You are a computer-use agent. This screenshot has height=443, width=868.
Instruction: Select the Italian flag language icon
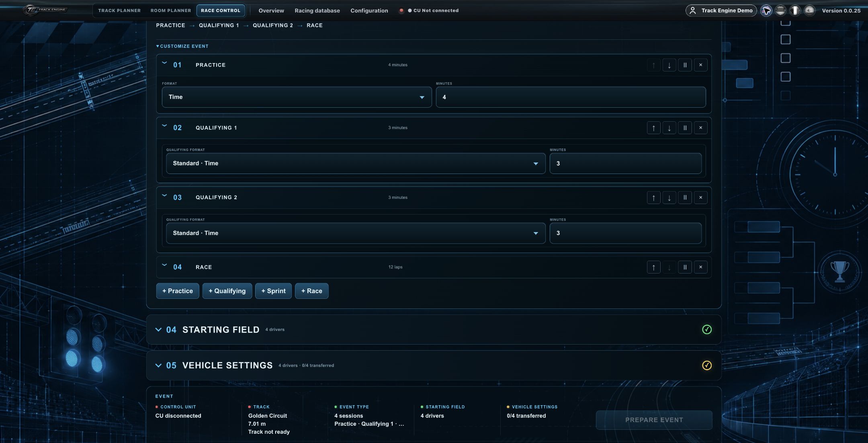795,10
